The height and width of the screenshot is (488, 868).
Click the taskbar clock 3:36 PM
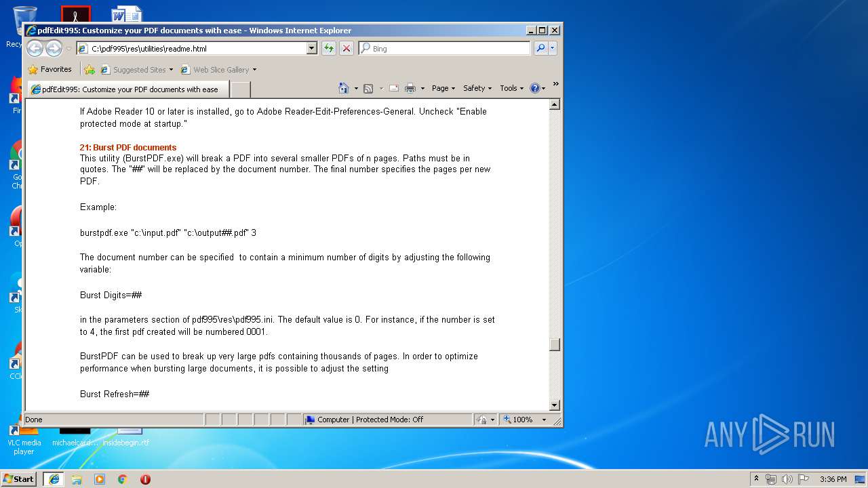pyautogui.click(x=833, y=479)
